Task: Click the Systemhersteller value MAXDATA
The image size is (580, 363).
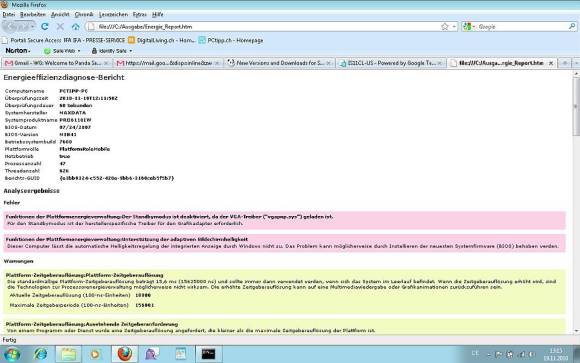Action: point(72,113)
